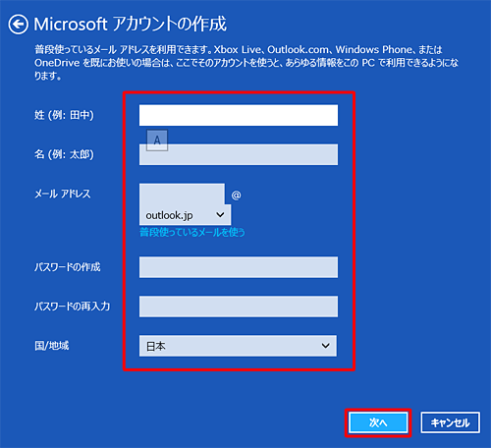This screenshot has width=491, height=448.
Task: Click the 次へ button
Action: tap(378, 422)
